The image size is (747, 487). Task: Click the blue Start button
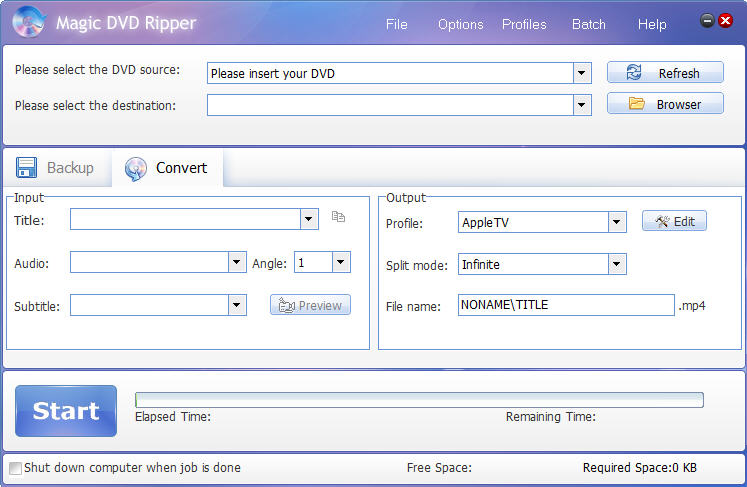coord(66,411)
